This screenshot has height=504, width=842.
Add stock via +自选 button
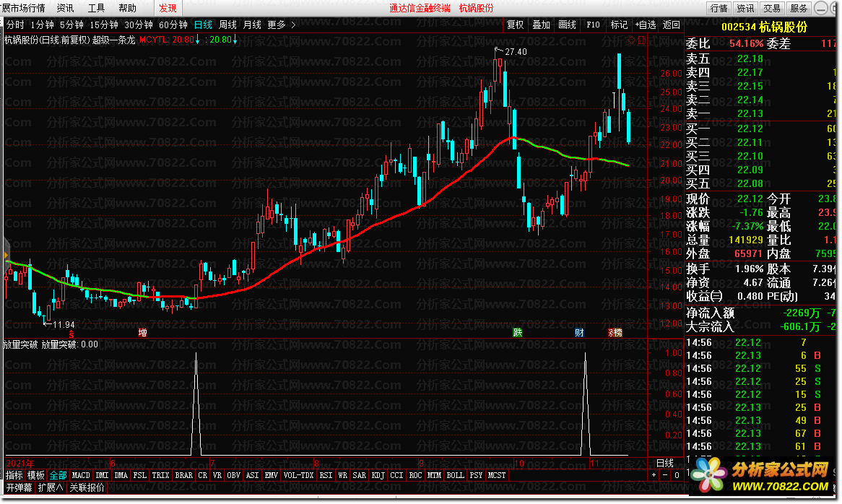[x=646, y=25]
